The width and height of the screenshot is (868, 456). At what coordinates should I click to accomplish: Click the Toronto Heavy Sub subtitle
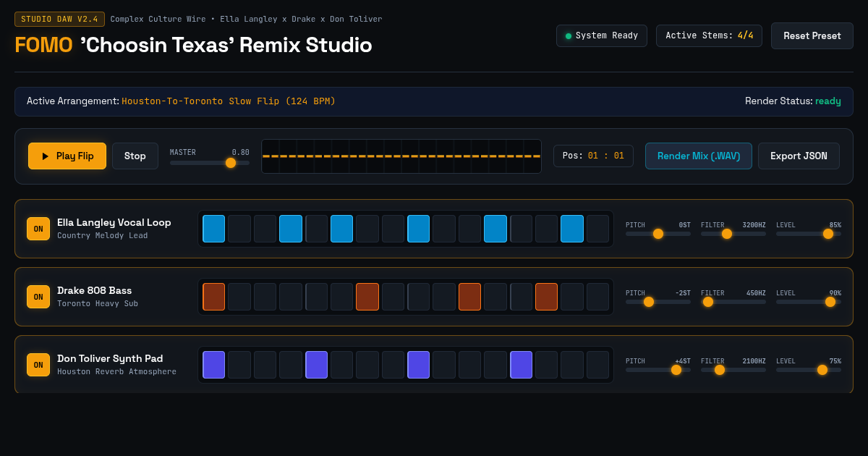[98, 304]
